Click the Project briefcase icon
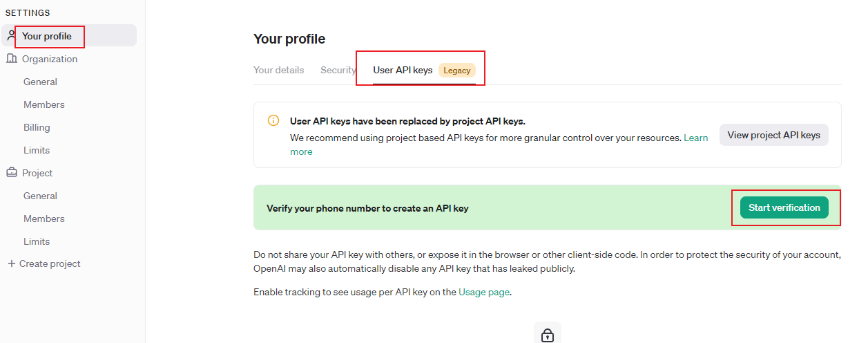The height and width of the screenshot is (343, 868). pos(12,173)
